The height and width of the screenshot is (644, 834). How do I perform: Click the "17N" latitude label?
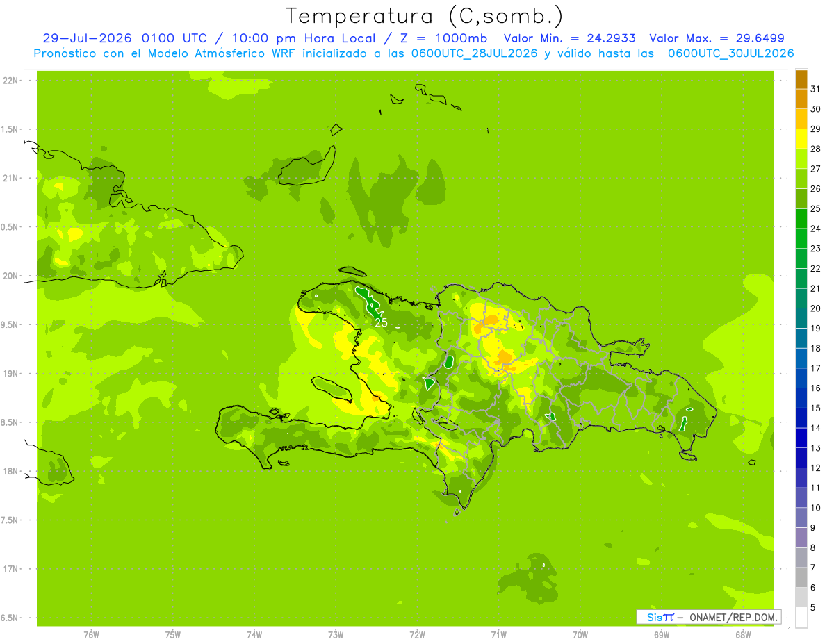click(x=10, y=569)
